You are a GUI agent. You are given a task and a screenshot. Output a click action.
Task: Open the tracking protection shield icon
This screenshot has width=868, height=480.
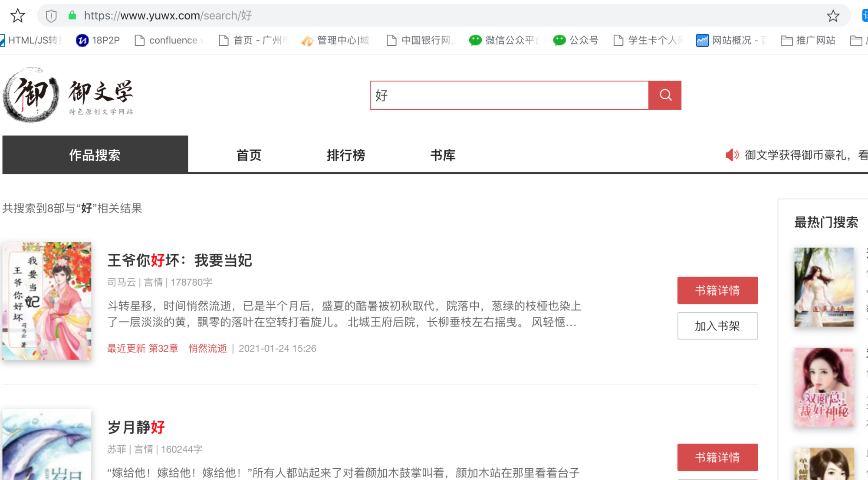click(51, 16)
